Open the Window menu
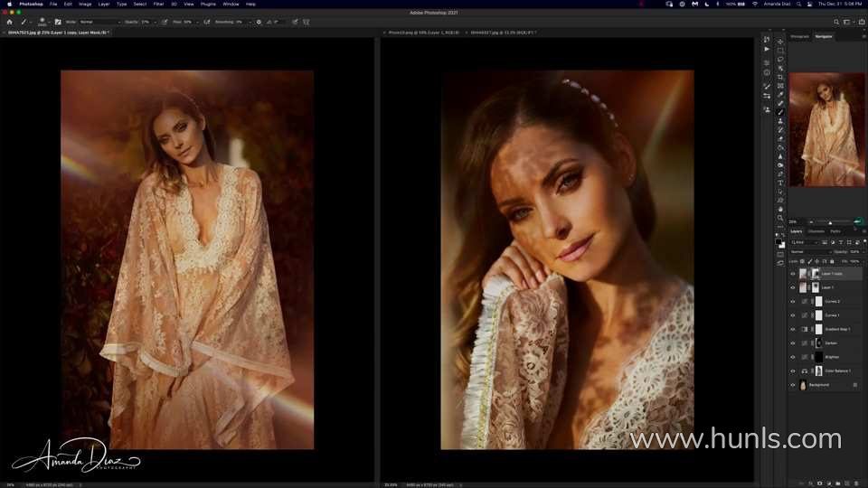The width and height of the screenshot is (868, 488). point(231,4)
